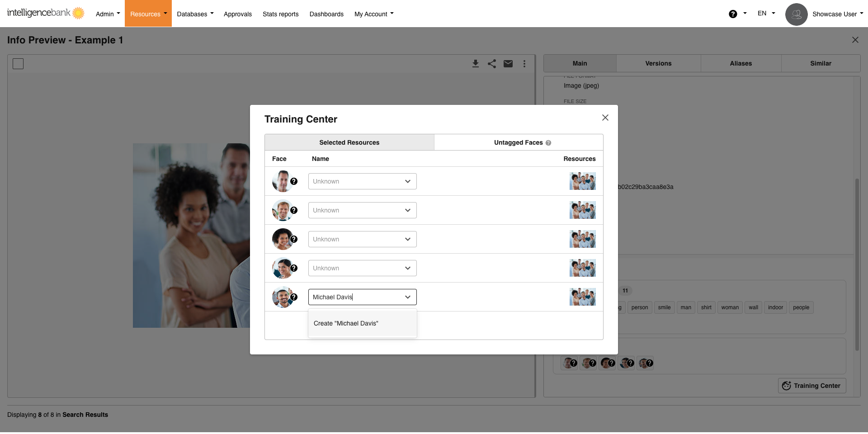
Task: Click the Training Center button
Action: click(x=811, y=386)
